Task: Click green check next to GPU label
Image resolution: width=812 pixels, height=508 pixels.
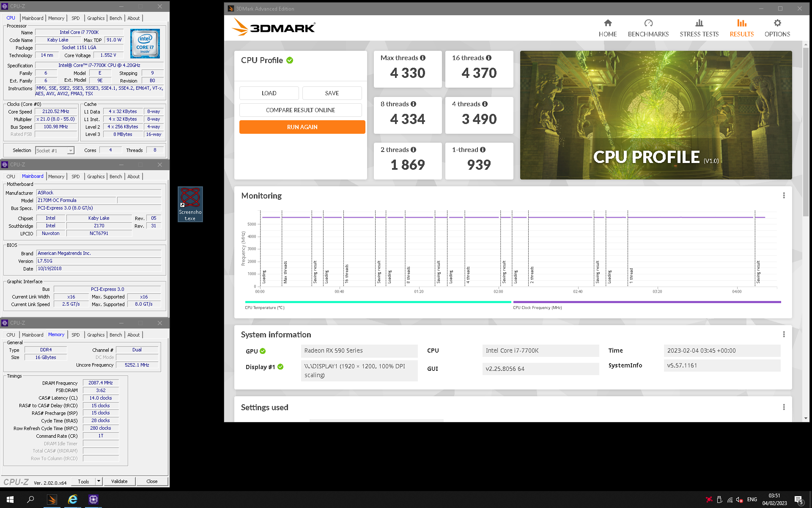Action: 263,351
